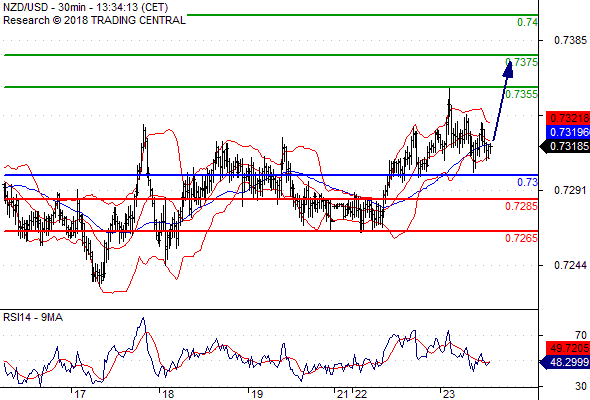This screenshot has width=590, height=400.
Task: Select date 17 on the time axis
Action: point(80,394)
